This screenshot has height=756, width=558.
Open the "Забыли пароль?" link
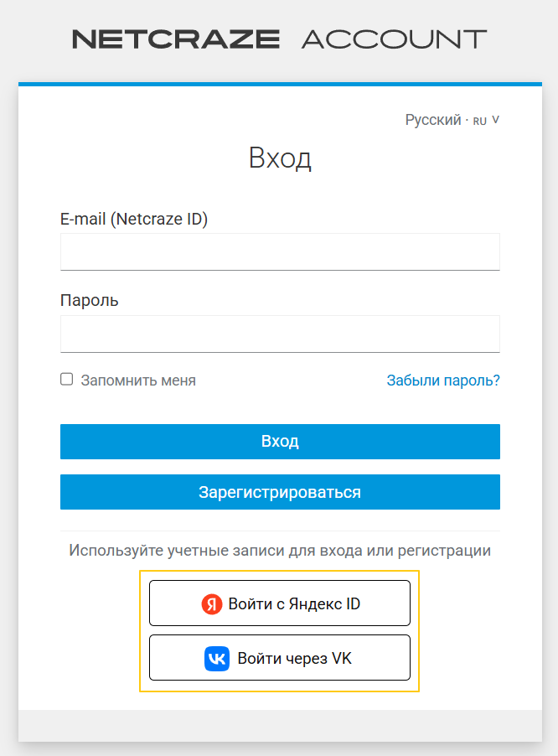[x=443, y=381]
